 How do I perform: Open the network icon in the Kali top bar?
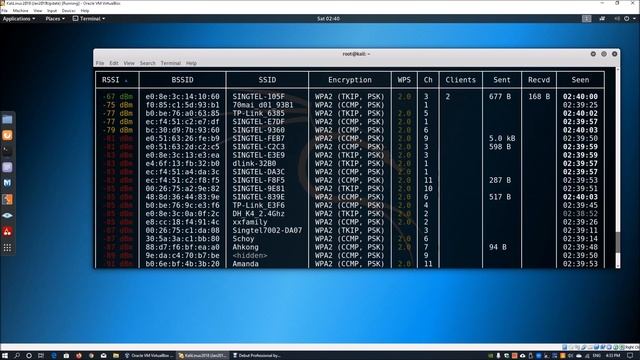[602, 19]
